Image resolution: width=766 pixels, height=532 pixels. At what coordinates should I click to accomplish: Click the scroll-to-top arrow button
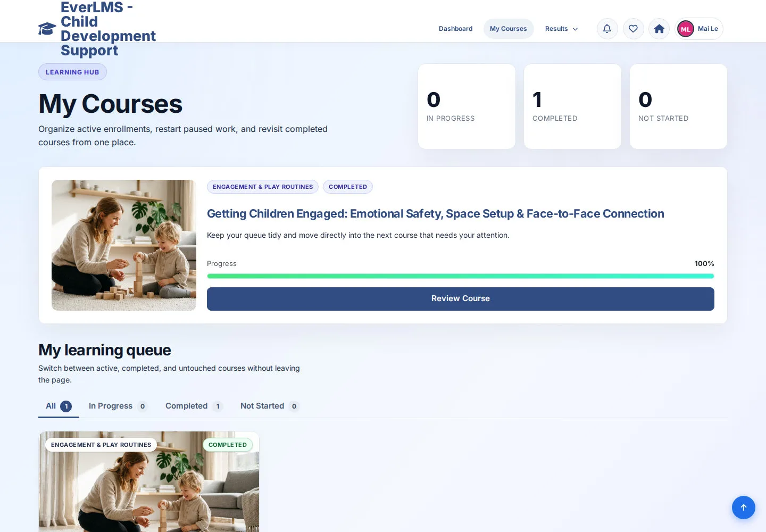click(744, 508)
